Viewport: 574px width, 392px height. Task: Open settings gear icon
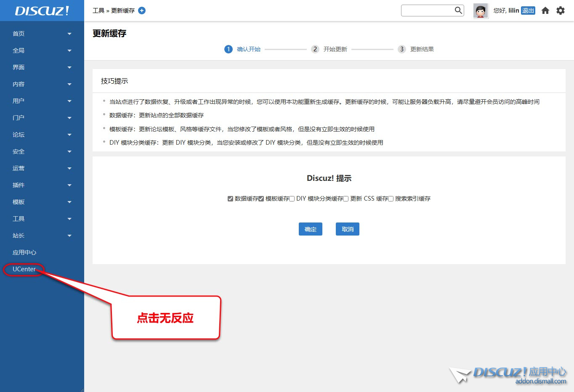click(x=561, y=11)
